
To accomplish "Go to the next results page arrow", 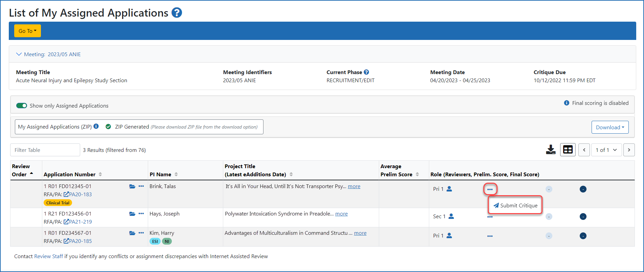I will tap(629, 150).
